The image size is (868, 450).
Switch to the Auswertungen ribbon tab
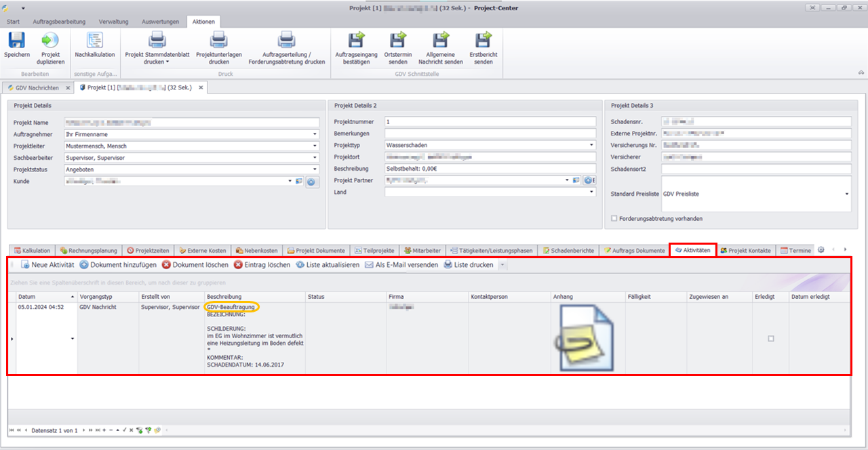[161, 22]
